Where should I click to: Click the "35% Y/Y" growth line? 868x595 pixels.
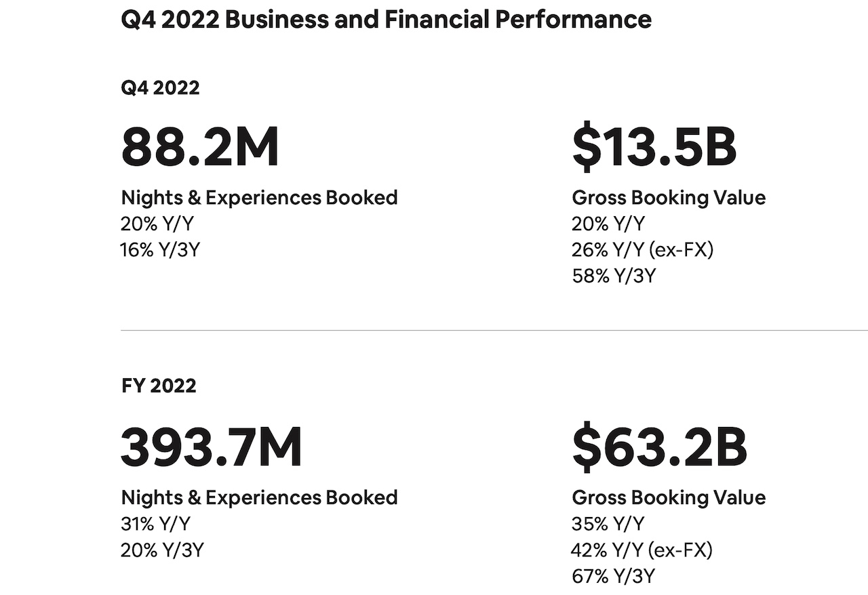click(x=608, y=524)
